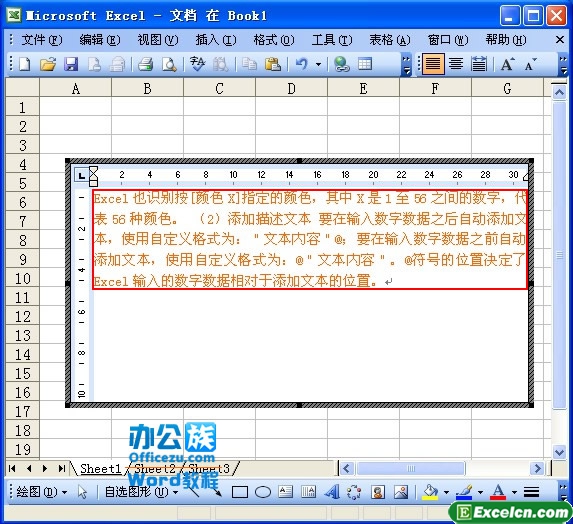Run the spelling and grammar check
Viewport: 573px width, 524px height.
coord(197,64)
